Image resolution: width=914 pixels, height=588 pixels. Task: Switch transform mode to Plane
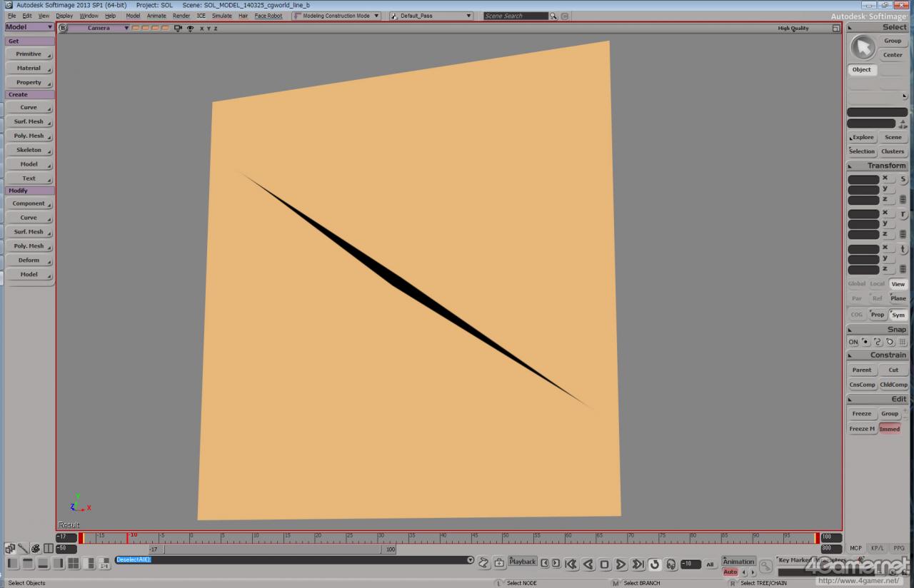point(898,298)
